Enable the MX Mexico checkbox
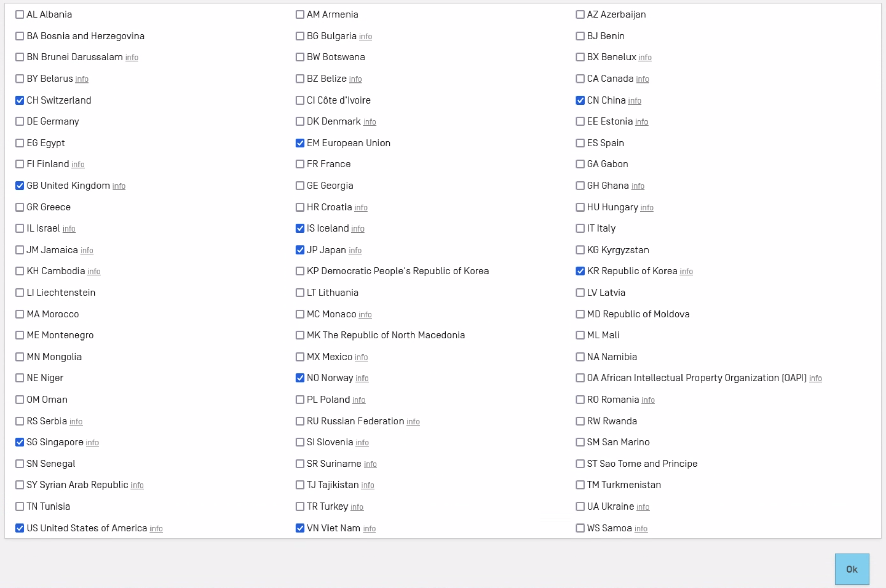The image size is (886, 588). pos(299,356)
